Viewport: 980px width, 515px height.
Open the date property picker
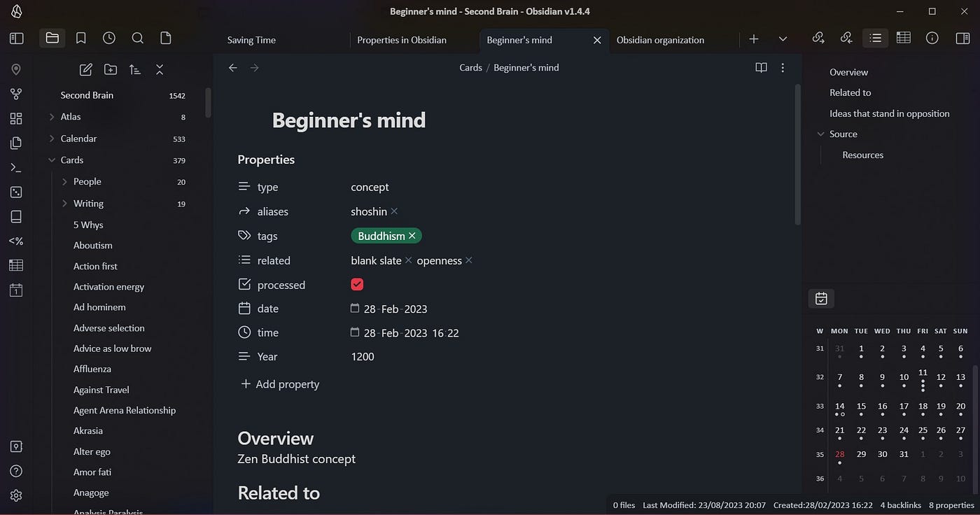pyautogui.click(x=355, y=309)
